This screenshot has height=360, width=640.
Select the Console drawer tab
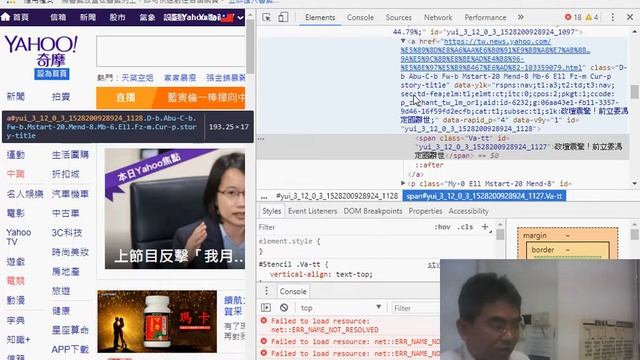coord(293,291)
